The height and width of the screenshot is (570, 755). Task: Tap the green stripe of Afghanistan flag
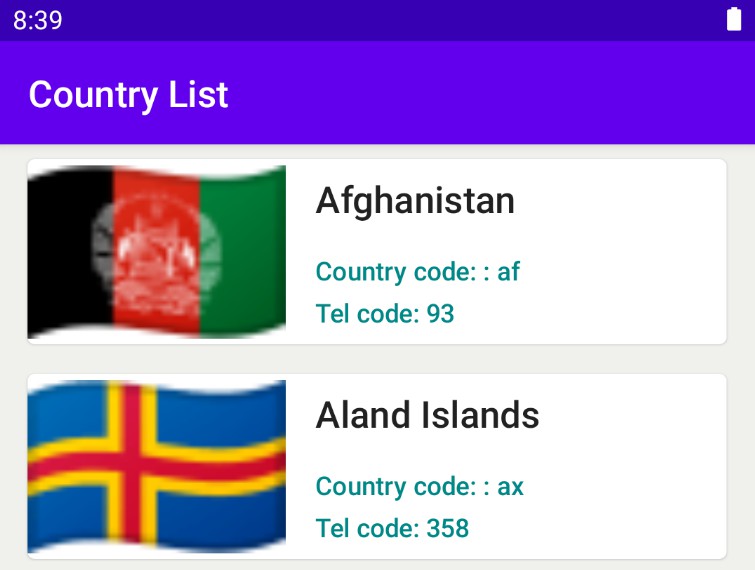[243, 249]
